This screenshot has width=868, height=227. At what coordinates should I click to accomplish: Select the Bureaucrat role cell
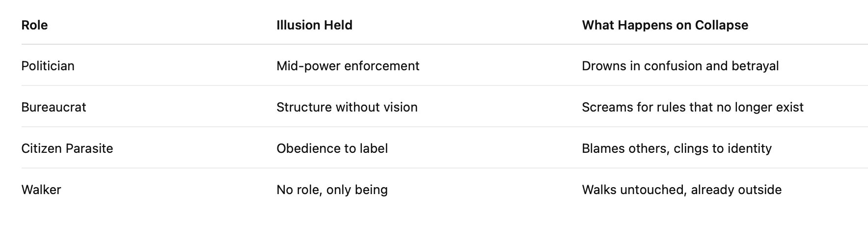tap(54, 107)
